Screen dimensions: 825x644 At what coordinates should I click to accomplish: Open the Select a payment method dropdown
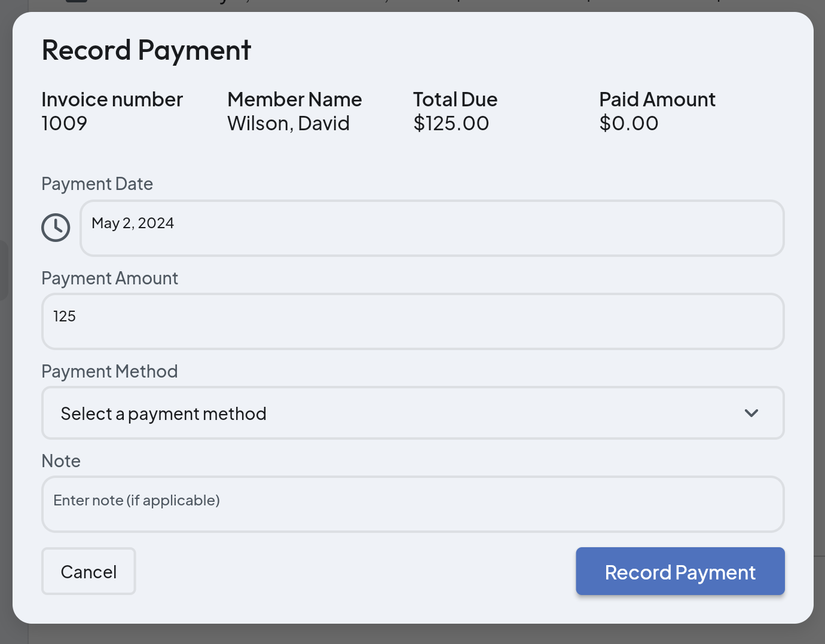412,413
